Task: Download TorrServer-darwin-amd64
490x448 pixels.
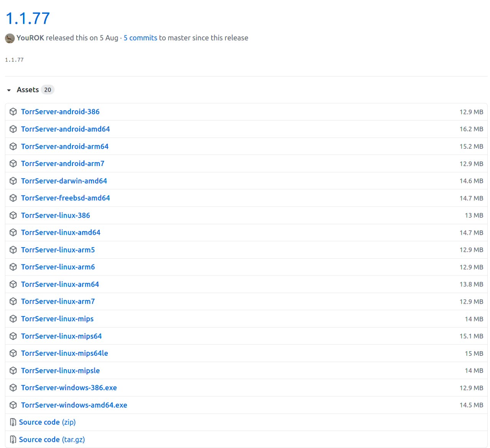Action: tap(64, 181)
